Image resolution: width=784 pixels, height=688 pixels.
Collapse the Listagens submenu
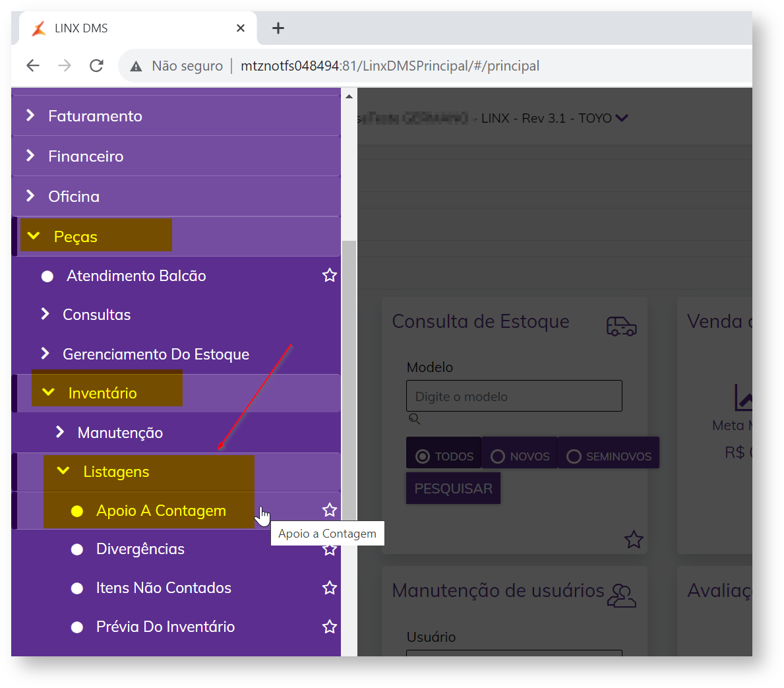coord(176,472)
